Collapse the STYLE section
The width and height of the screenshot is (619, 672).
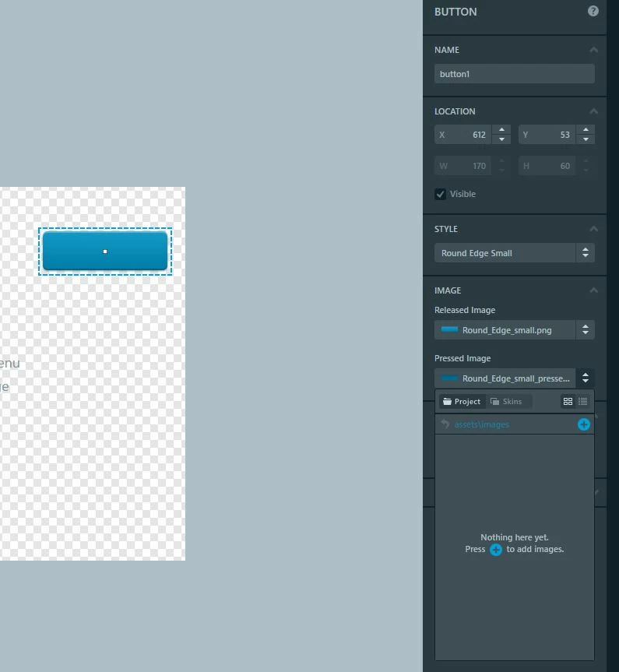pyautogui.click(x=593, y=229)
